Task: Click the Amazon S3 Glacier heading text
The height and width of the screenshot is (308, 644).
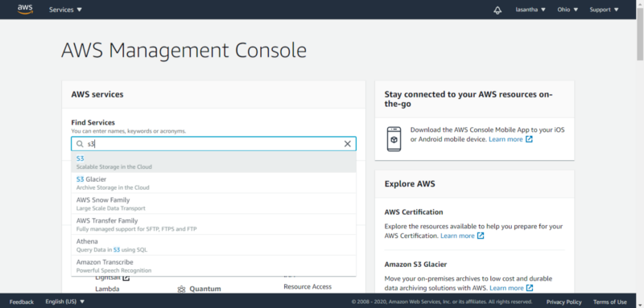Action: (415, 265)
